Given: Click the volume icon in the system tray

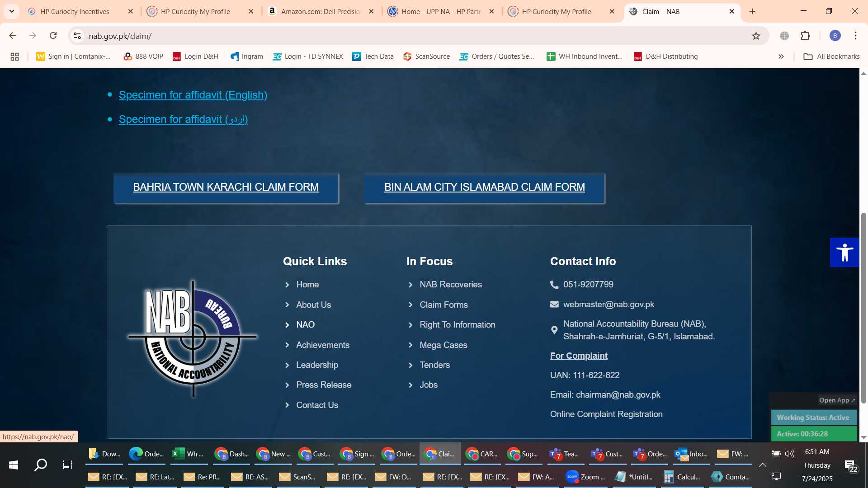Looking at the screenshot, I should coord(790,454).
